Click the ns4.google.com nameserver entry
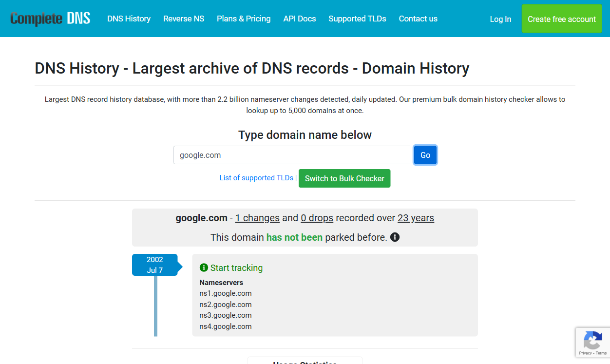The height and width of the screenshot is (364, 610). coord(226,326)
